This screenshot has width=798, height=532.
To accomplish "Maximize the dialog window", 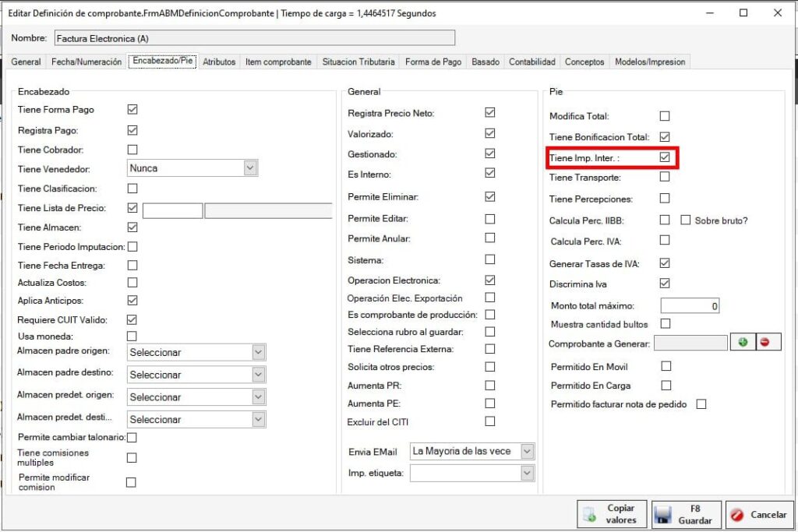I will [743, 12].
